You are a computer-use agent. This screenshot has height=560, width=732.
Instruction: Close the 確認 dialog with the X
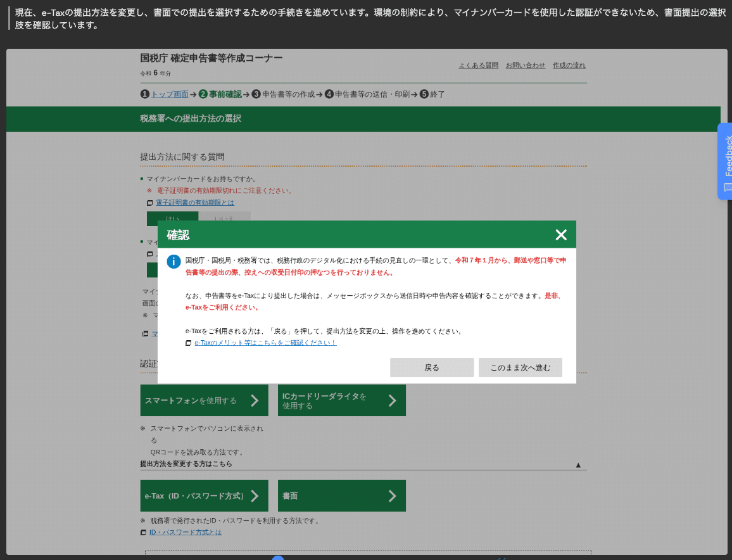561,234
